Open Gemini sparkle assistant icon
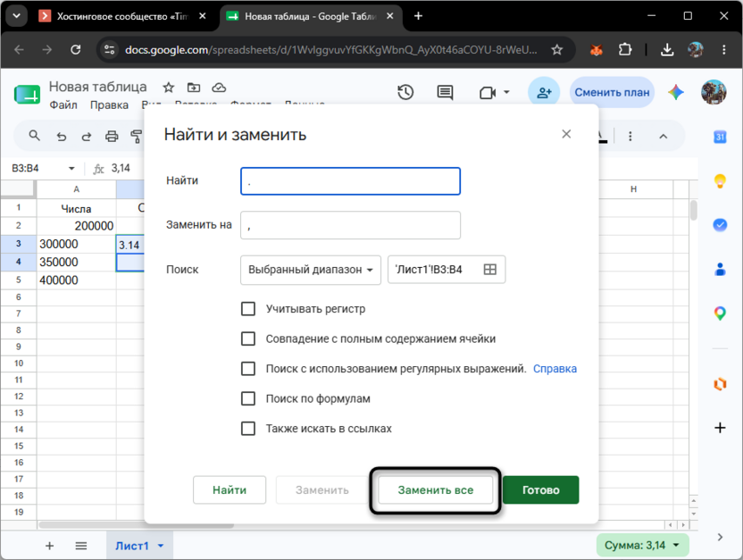This screenshot has width=743, height=560. coord(676,92)
